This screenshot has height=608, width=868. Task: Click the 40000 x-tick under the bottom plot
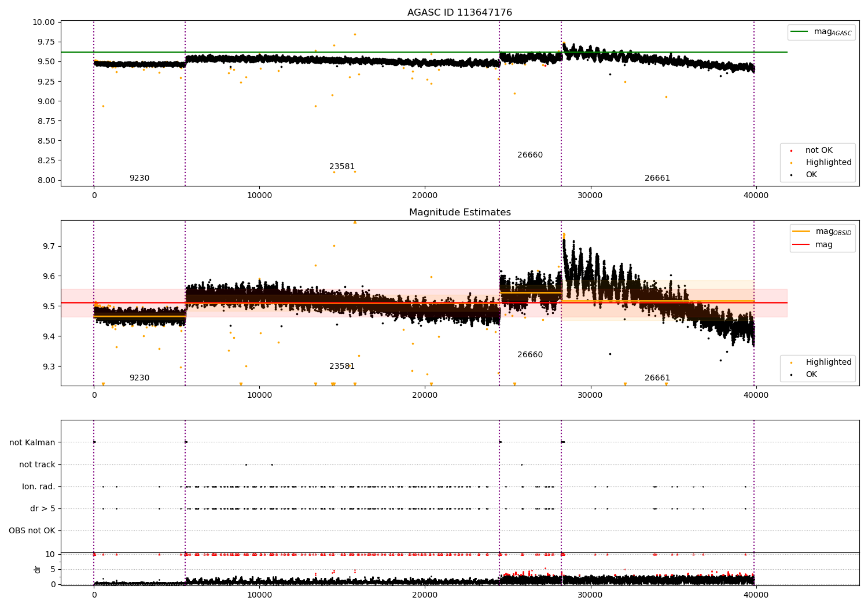coord(756,595)
